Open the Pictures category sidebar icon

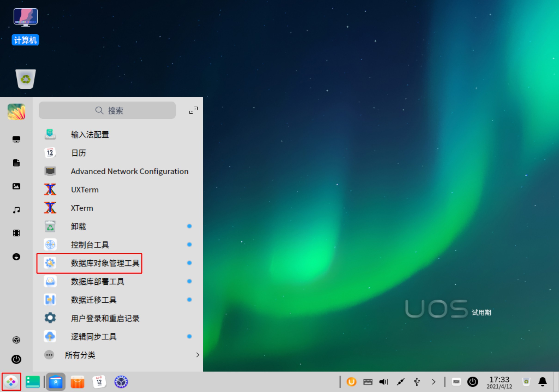tap(16, 186)
